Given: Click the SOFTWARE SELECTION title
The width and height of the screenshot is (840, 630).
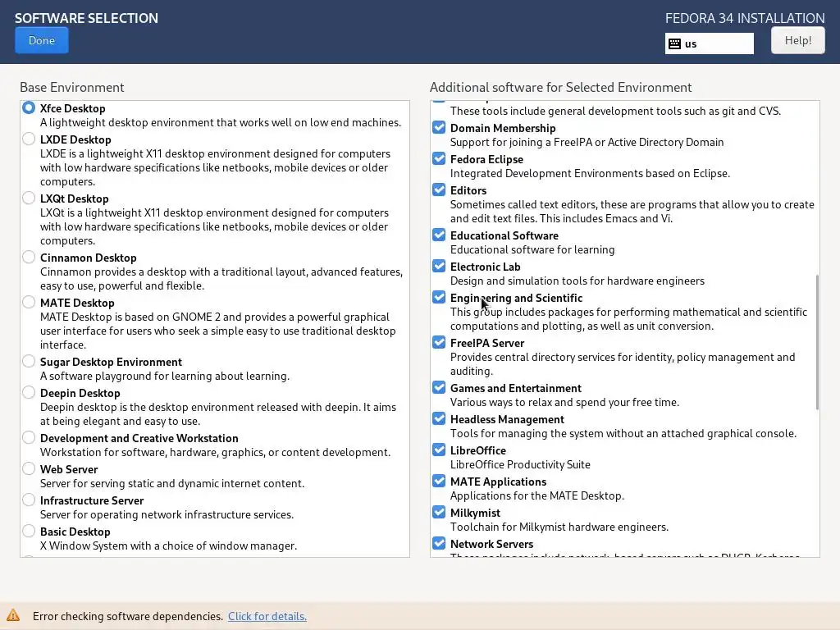Looking at the screenshot, I should [86, 18].
